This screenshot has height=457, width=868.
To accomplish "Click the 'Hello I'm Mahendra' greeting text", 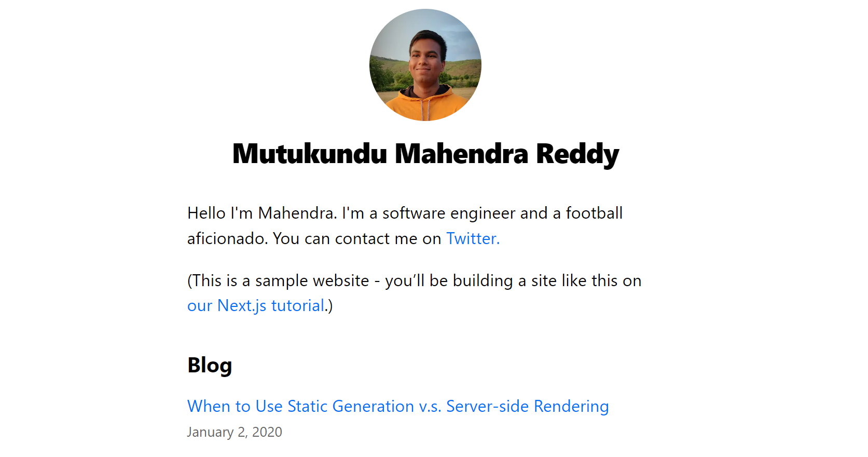I will tap(261, 213).
